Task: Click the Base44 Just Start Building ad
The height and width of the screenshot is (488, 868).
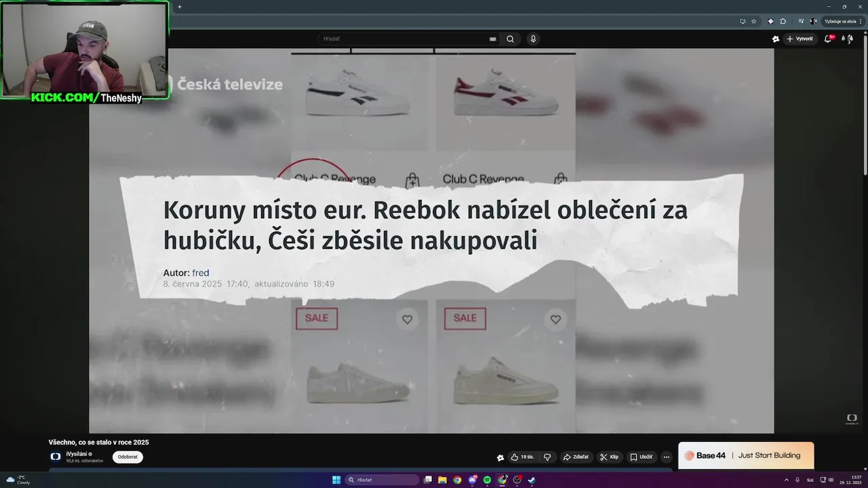Action: point(746,455)
